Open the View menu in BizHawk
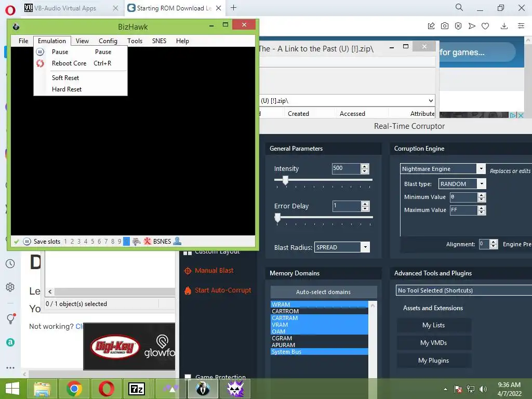 (x=82, y=41)
